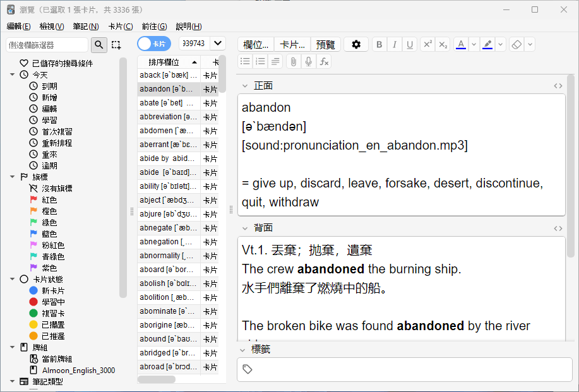Open the 檢視(V) menu

point(52,27)
